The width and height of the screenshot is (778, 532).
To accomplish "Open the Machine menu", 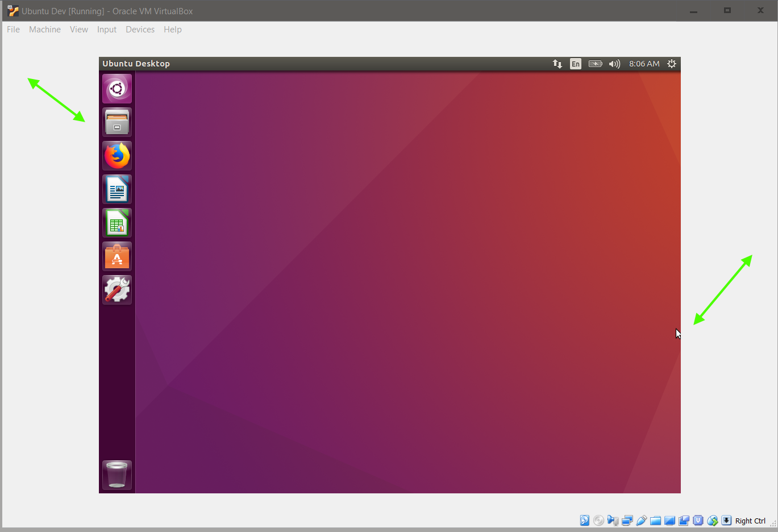I will pyautogui.click(x=45, y=30).
